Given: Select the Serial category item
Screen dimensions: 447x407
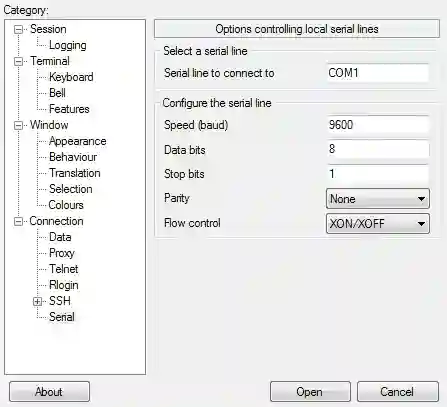Looking at the screenshot, I should pyautogui.click(x=62, y=317).
